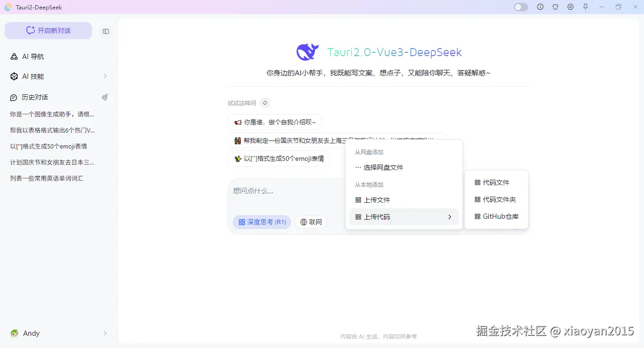Select prompt 帮我制定一份国庆节 suggestion

point(337,141)
